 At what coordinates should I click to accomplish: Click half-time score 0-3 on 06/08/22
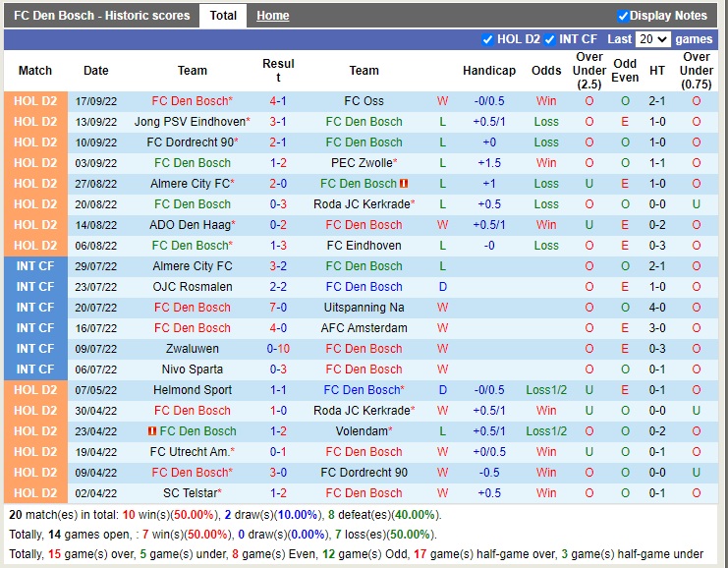[657, 246]
